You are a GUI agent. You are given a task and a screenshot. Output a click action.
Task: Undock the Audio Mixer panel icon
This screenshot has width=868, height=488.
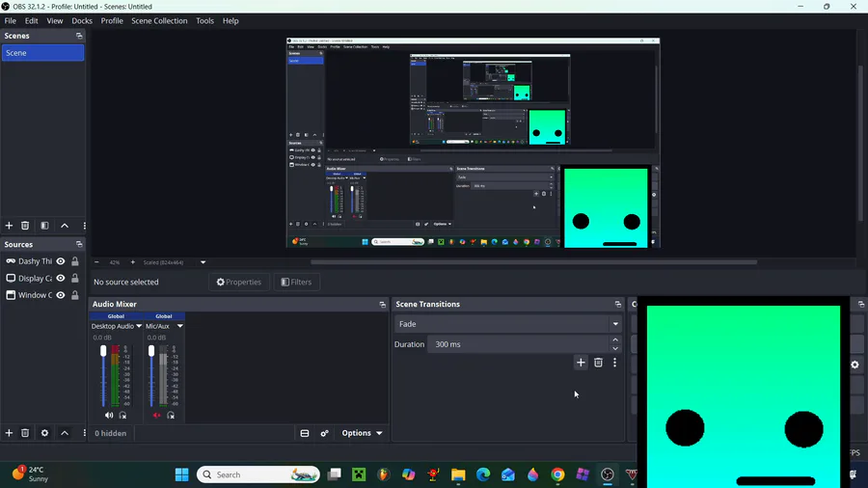coord(382,305)
